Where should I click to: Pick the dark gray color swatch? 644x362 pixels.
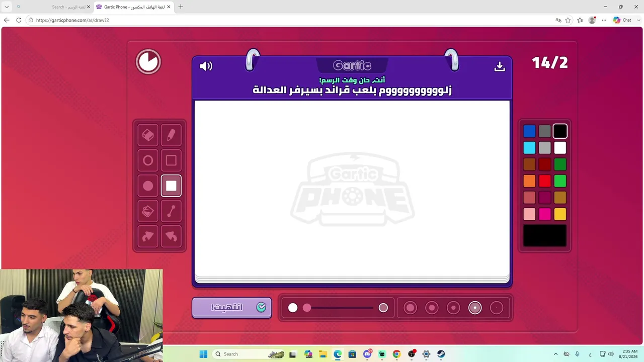coord(545,131)
